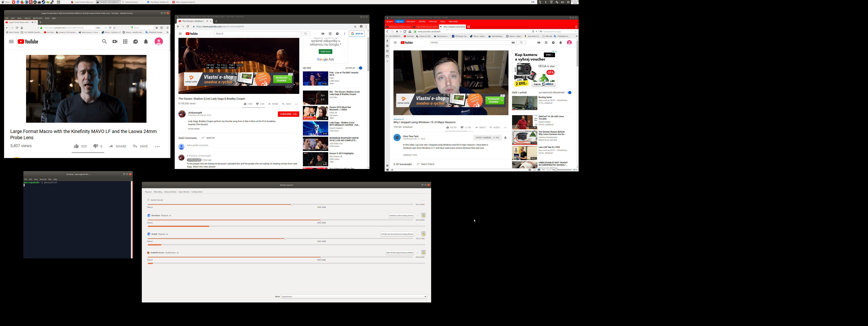This screenshot has height=326, width=868.
Task: Open YouTube apps grid in Firefox
Action: coord(125,42)
